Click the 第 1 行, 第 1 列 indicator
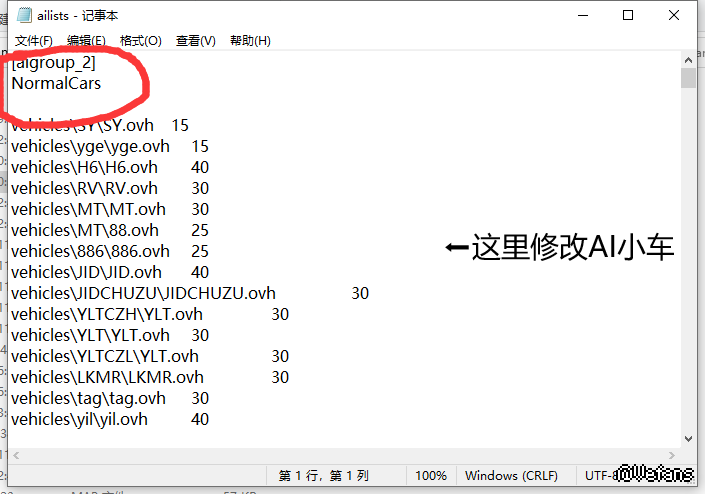Image resolution: width=705 pixels, height=494 pixels. (323, 475)
